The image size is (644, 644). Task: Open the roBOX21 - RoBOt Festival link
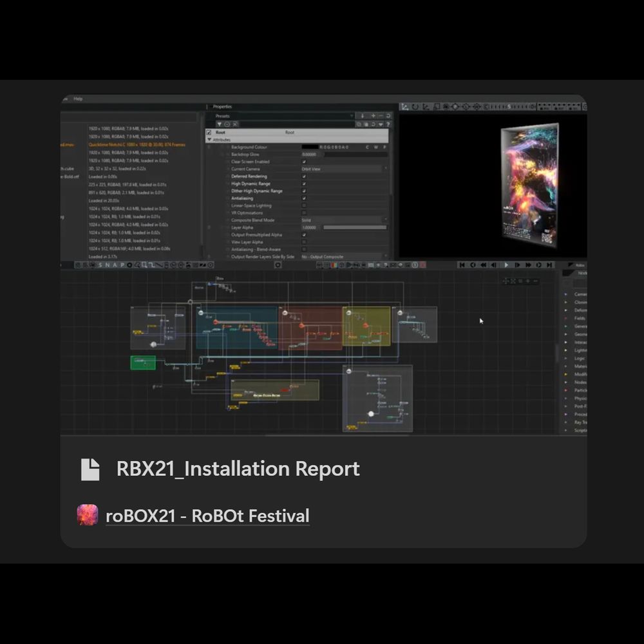click(207, 516)
